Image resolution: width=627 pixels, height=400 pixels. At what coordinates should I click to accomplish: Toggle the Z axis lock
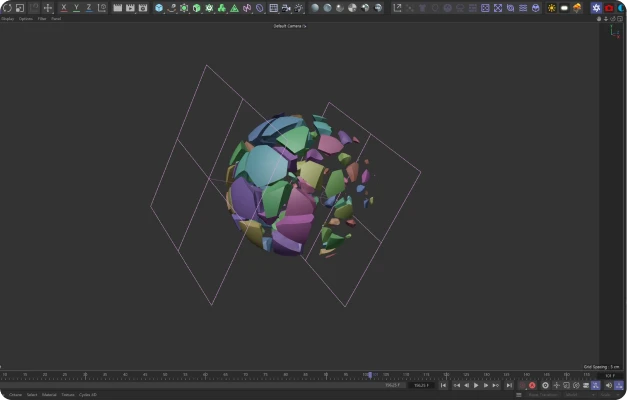[89, 8]
